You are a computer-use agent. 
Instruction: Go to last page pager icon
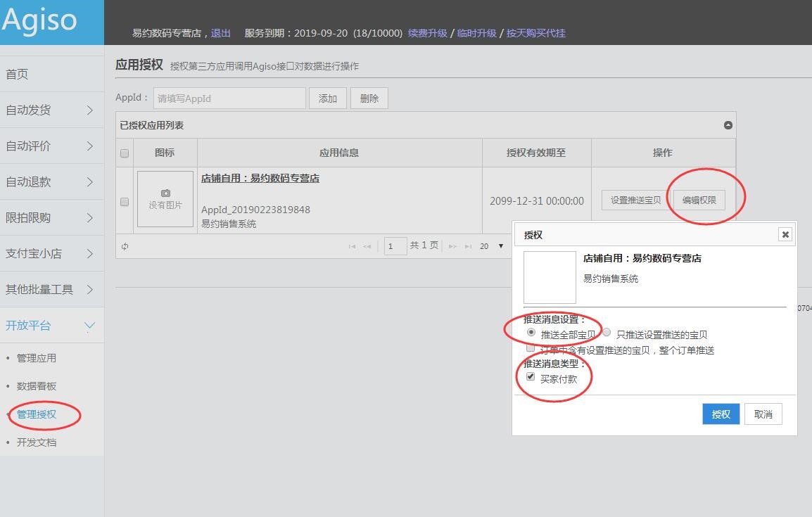[468, 246]
